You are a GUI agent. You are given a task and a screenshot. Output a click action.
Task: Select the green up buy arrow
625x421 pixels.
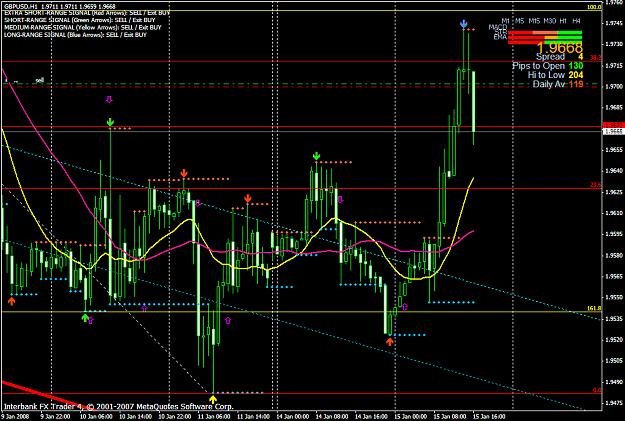tap(85, 318)
